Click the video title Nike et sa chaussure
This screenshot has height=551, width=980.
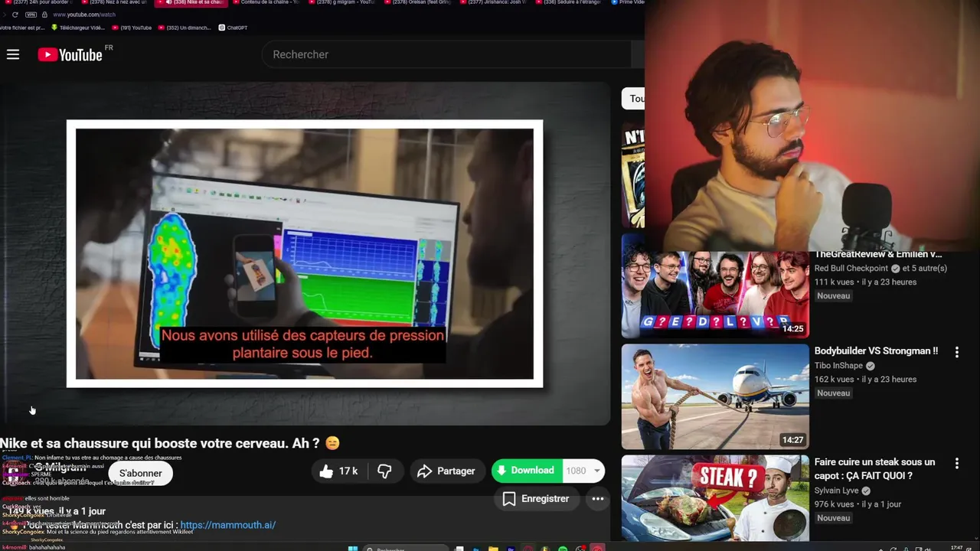[x=170, y=443]
